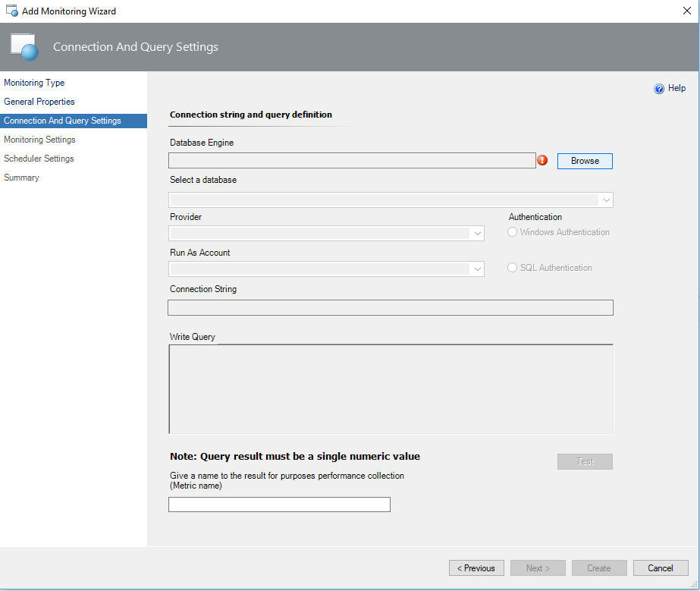
Task: Select Monitoring Settings in sidebar
Action: (x=39, y=140)
